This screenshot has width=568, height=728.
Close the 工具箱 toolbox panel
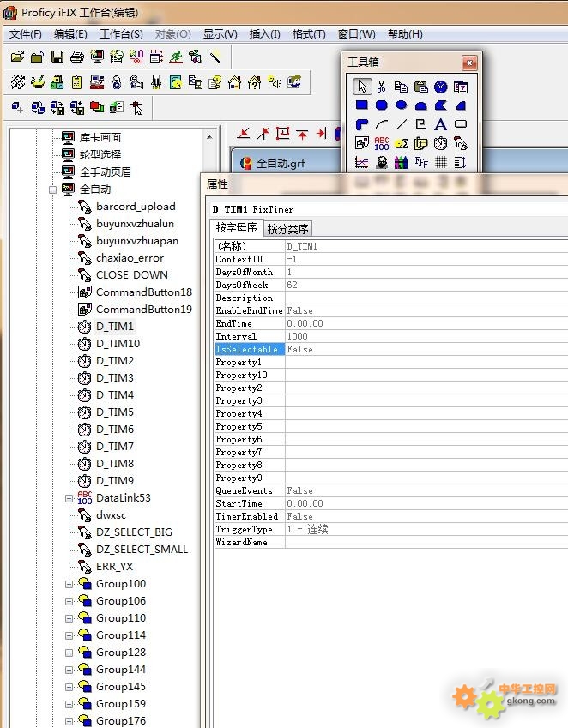click(469, 63)
